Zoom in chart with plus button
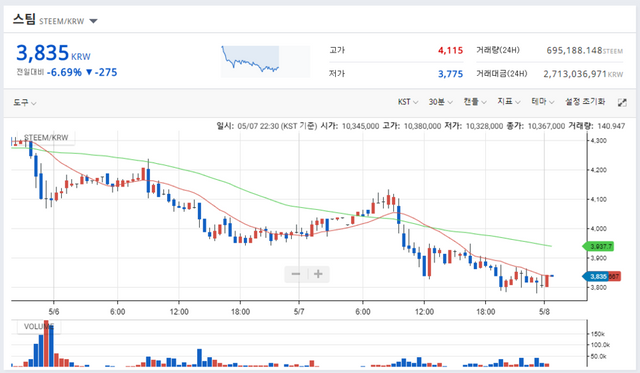 tap(318, 274)
